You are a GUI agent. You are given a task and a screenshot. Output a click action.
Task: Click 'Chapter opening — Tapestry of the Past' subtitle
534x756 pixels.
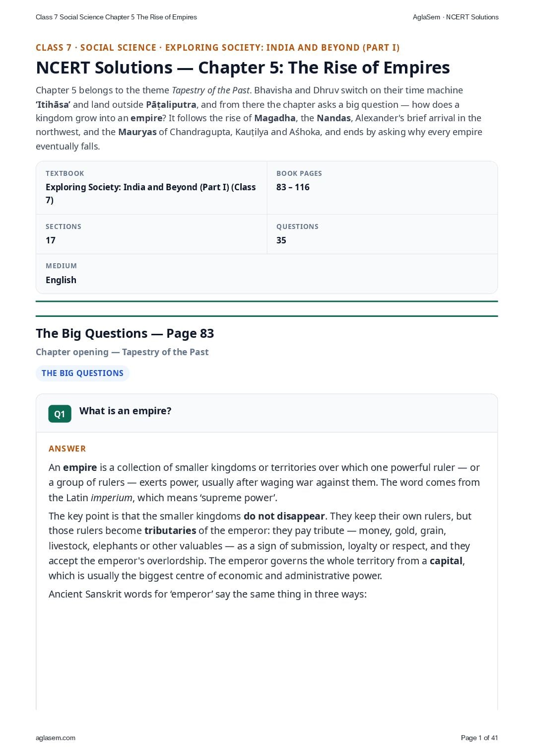pyautogui.click(x=122, y=352)
